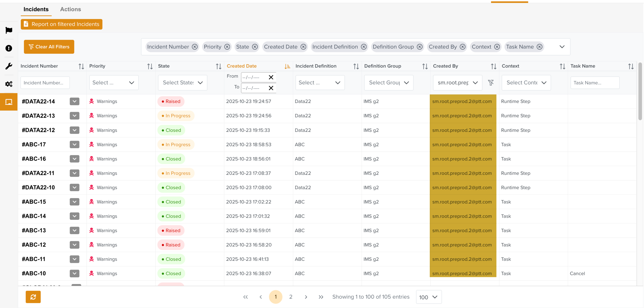The height and width of the screenshot is (308, 644).
Task: Click the refresh button at bottom left
Action: coord(33,297)
